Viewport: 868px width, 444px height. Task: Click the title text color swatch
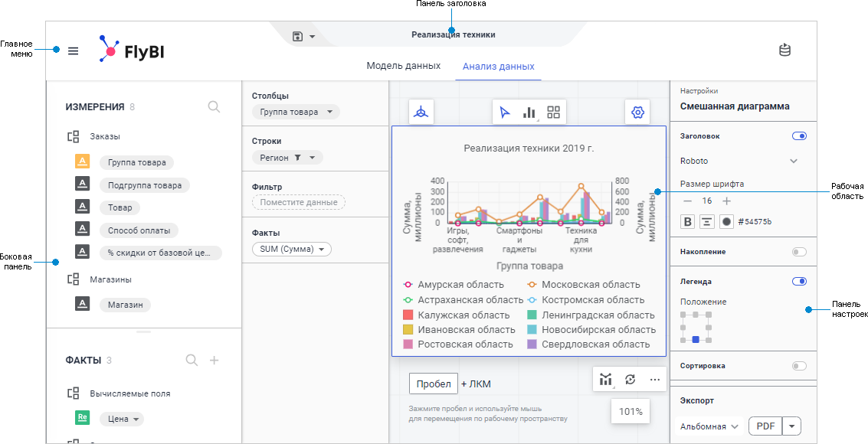click(x=726, y=222)
